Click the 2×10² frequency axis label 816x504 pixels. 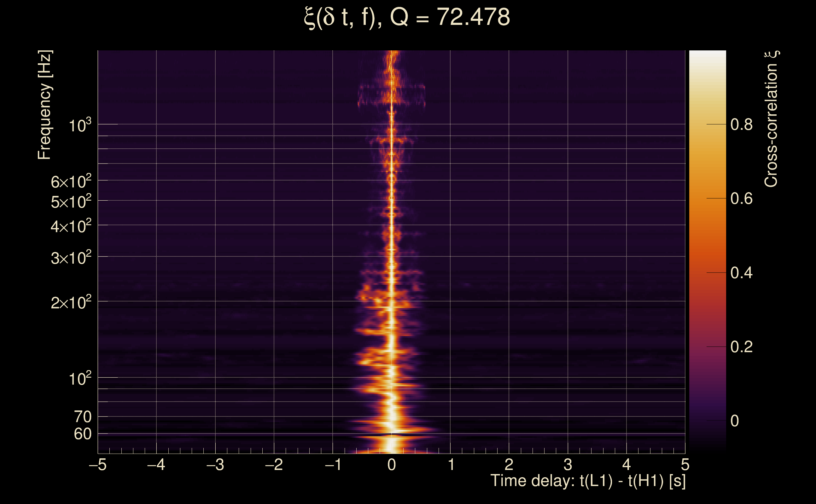pos(71,303)
